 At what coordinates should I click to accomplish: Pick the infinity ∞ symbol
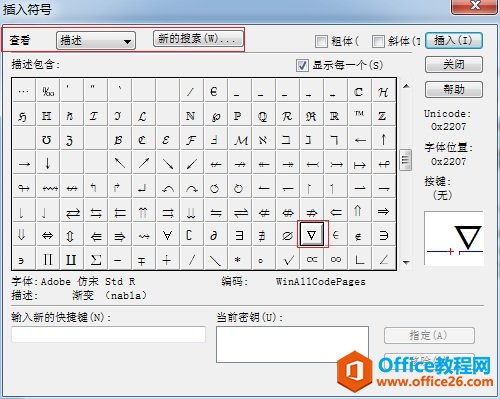(336, 259)
